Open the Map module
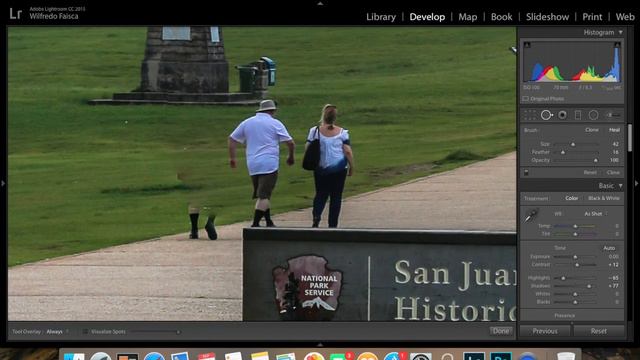This screenshot has width=640, height=360. 467,17
